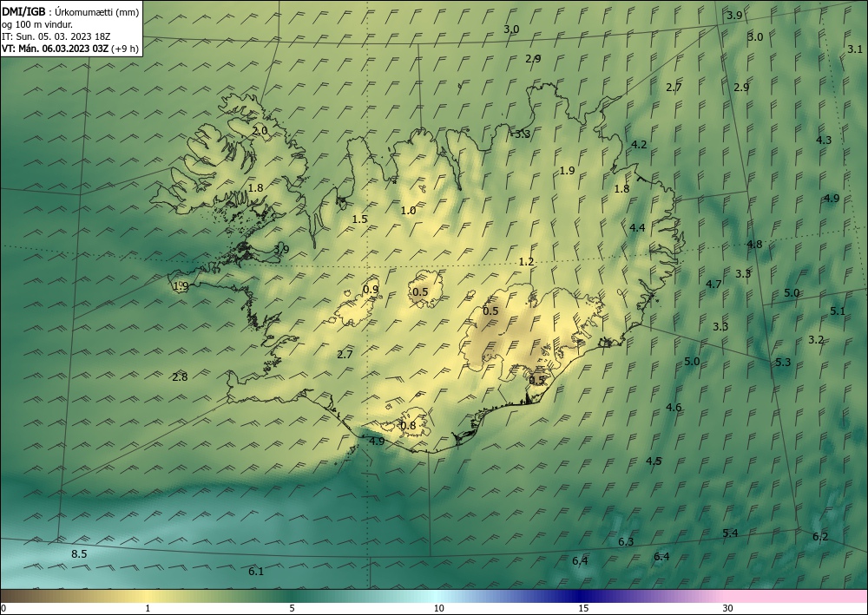Click the 4.8 value on the map
The height and width of the screenshot is (615, 868).
point(754,244)
